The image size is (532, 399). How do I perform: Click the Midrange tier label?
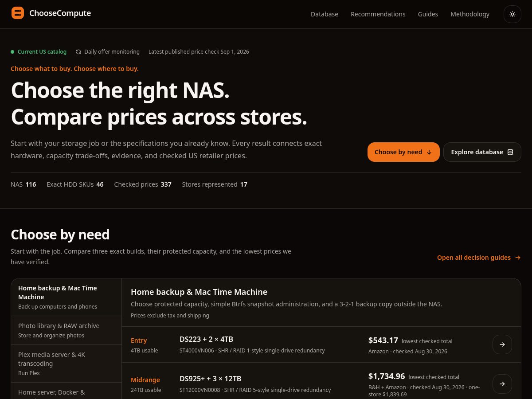tap(145, 380)
